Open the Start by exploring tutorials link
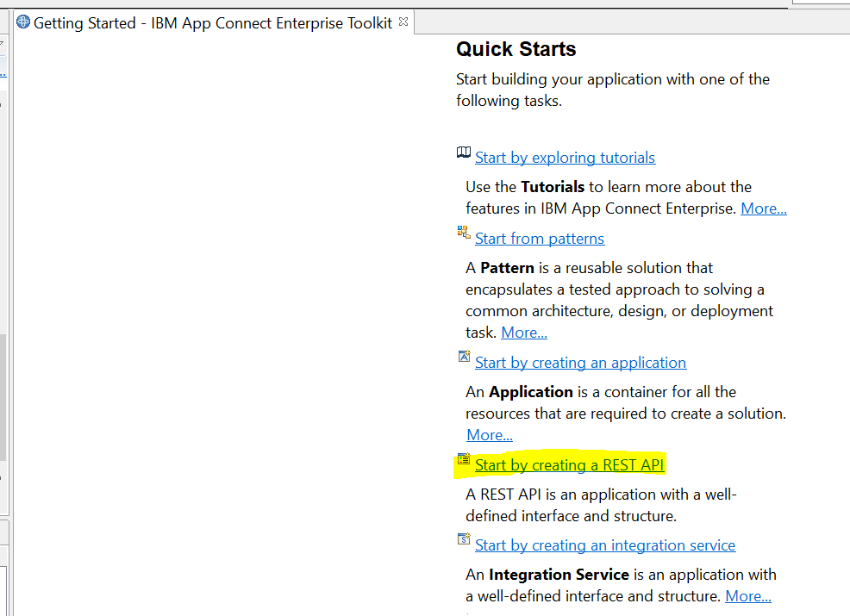 tap(565, 158)
